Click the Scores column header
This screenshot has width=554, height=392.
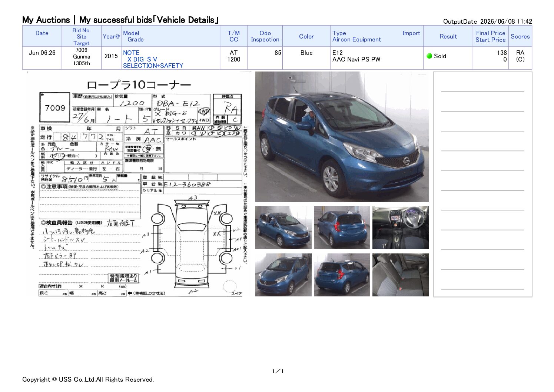pyautogui.click(x=520, y=36)
